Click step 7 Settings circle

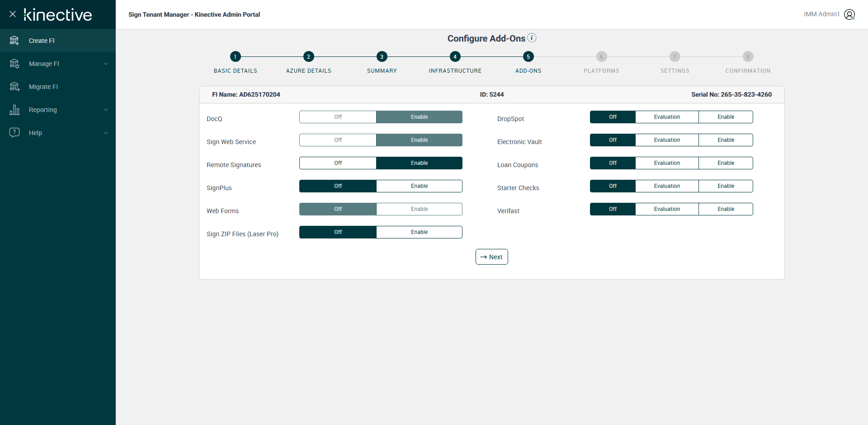coord(675,56)
